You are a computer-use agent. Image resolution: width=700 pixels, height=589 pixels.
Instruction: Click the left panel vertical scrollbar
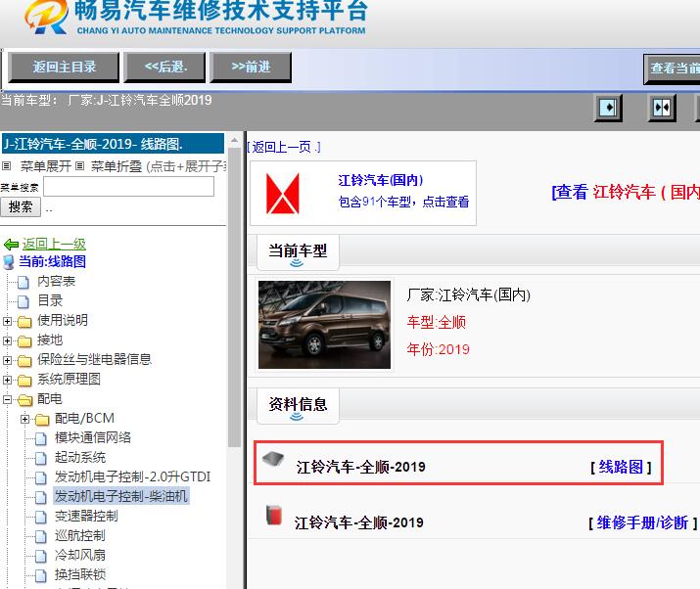point(234,296)
